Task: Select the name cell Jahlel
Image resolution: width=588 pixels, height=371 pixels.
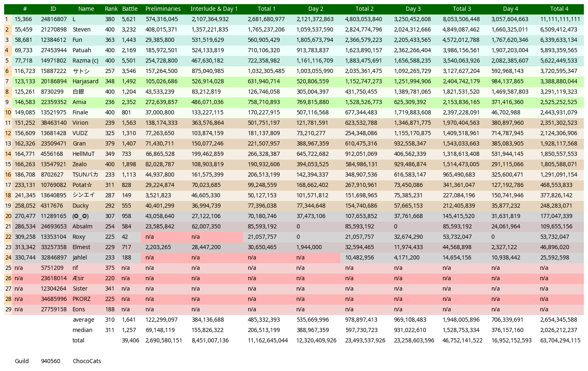Action: coord(80,257)
